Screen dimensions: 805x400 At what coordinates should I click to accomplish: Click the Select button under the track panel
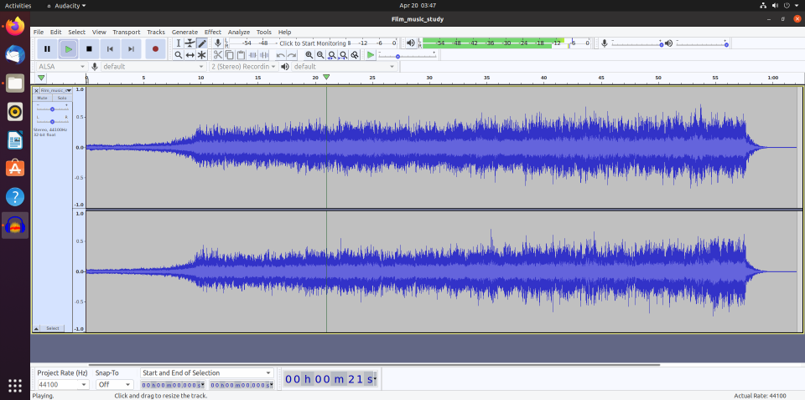[x=53, y=328]
